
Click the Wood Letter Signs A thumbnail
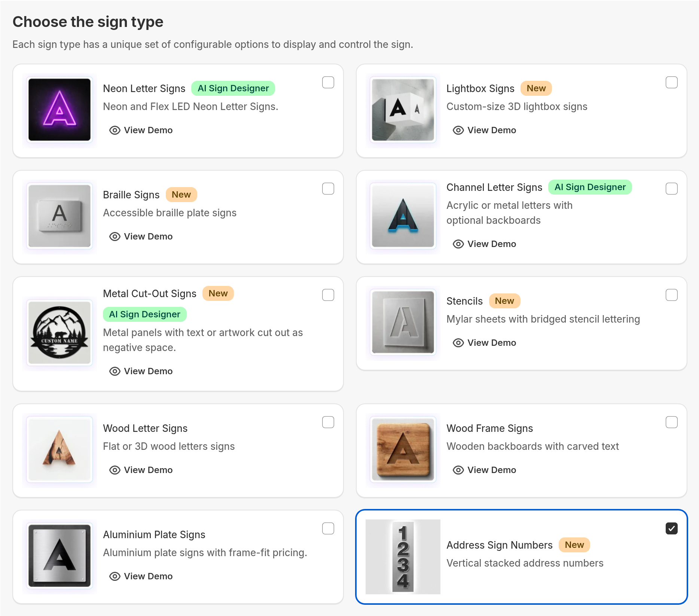[x=59, y=449]
